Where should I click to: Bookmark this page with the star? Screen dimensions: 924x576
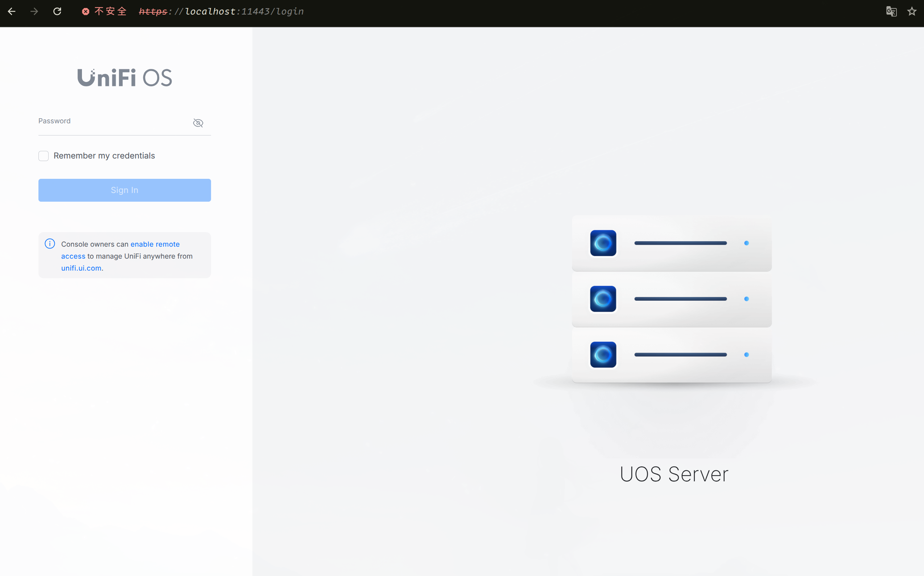click(x=912, y=12)
